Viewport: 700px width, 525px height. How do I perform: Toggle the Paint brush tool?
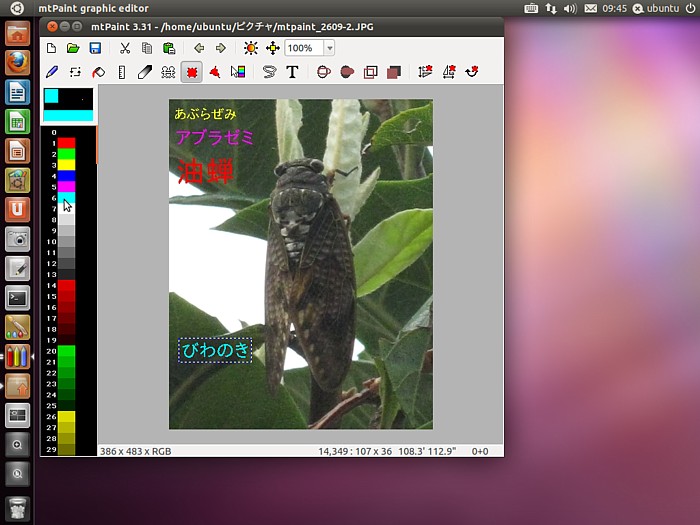point(52,72)
